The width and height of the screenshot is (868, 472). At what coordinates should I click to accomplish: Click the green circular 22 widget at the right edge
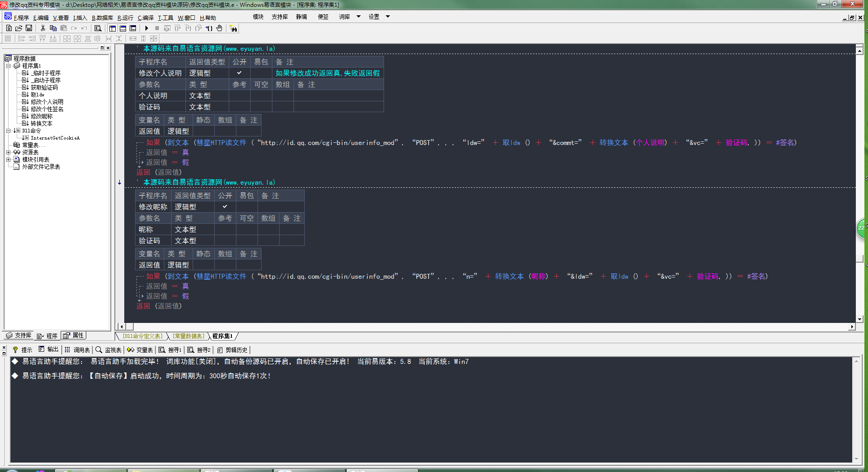click(862, 228)
